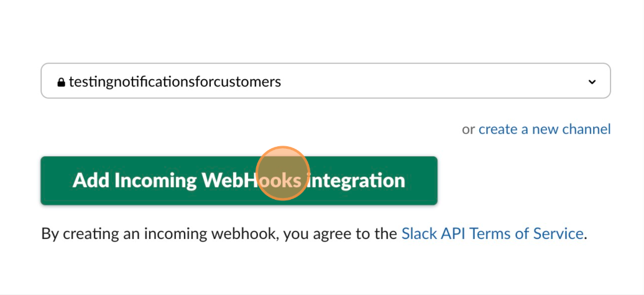Click Add Incoming WebHooks integration button
Image resolution: width=644 pixels, height=295 pixels.
point(239,180)
